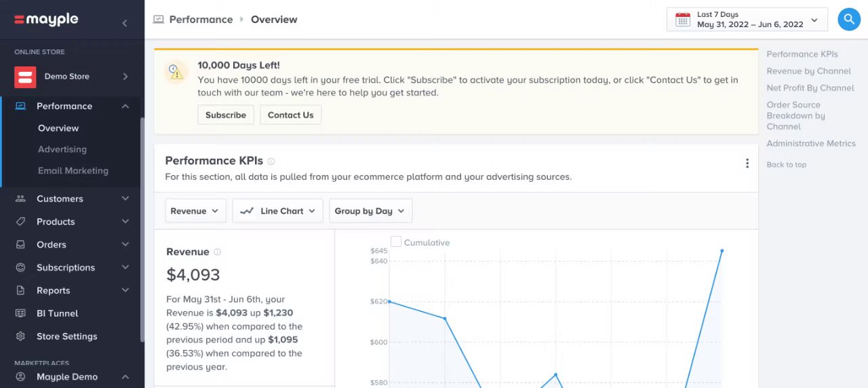Click the Subscribe button
Image resolution: width=868 pixels, height=388 pixels.
226,115
